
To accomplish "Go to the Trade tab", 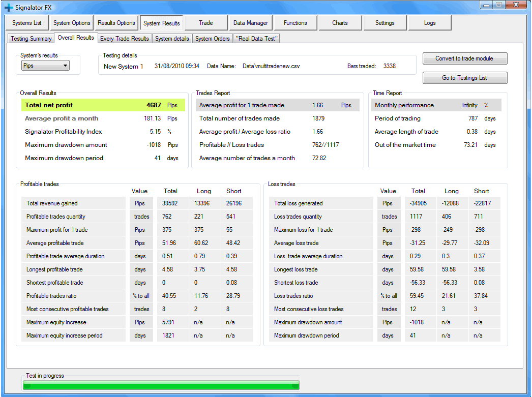I will coord(206,23).
